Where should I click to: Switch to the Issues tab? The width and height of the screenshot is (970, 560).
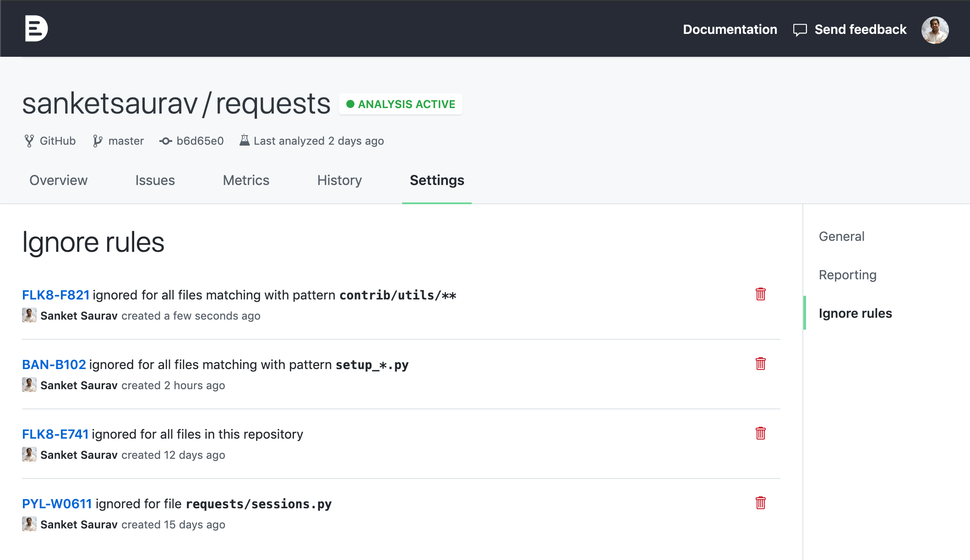[x=155, y=179]
